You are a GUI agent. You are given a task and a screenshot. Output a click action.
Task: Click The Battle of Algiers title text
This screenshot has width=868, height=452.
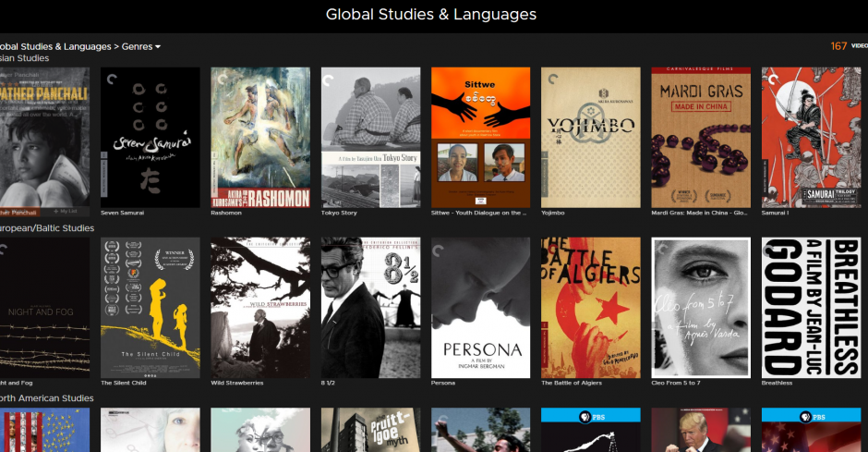pos(572,383)
